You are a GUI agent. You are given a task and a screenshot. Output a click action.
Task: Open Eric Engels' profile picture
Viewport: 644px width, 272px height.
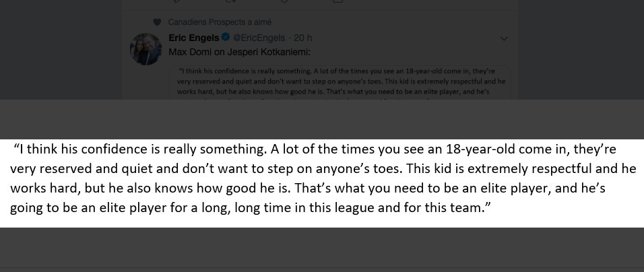point(146,49)
